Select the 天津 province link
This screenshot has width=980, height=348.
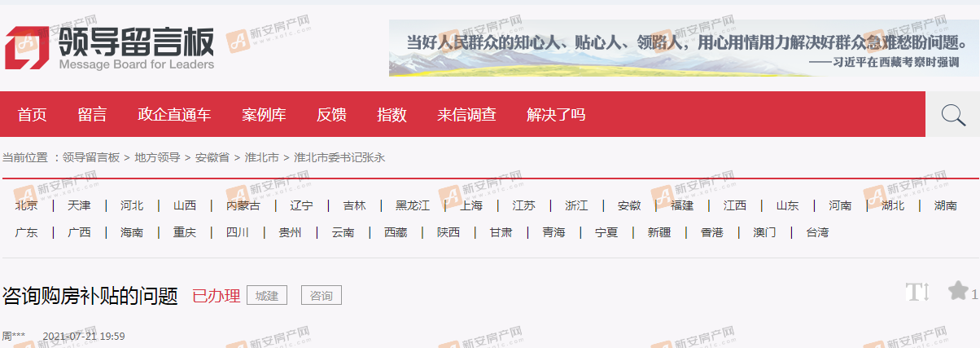pos(79,205)
